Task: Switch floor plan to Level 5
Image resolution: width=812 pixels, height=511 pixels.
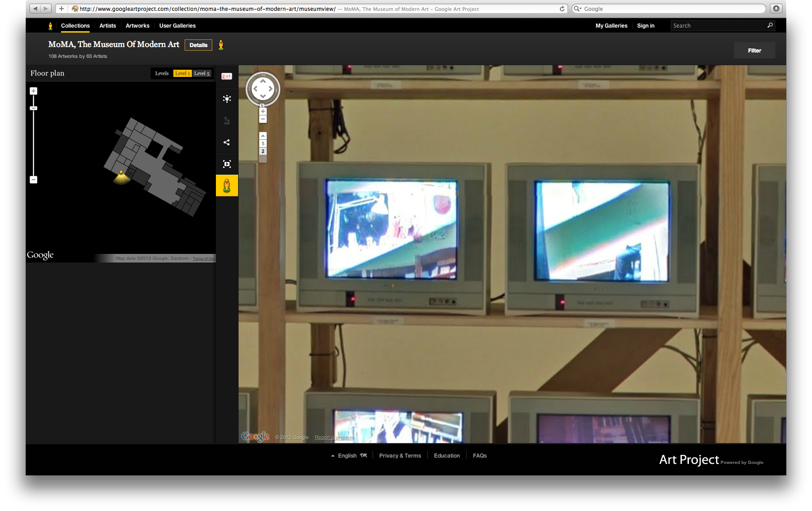Action: [x=202, y=73]
